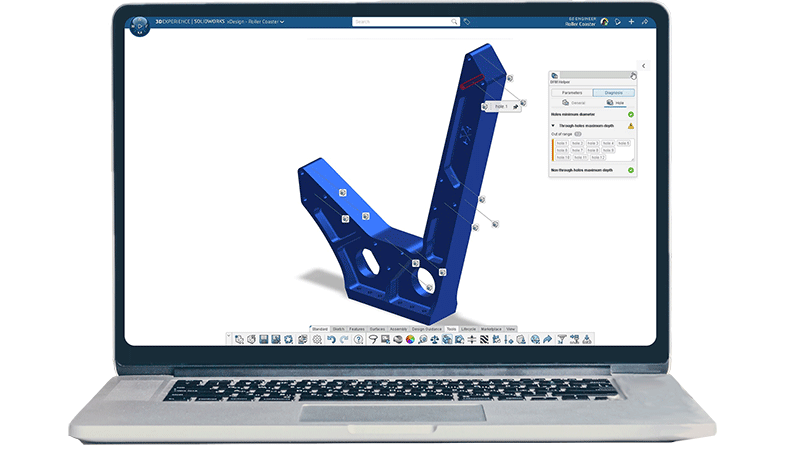Click green check for Holes minimum diameter
Image resolution: width=800 pixels, height=450 pixels.
[x=631, y=114]
